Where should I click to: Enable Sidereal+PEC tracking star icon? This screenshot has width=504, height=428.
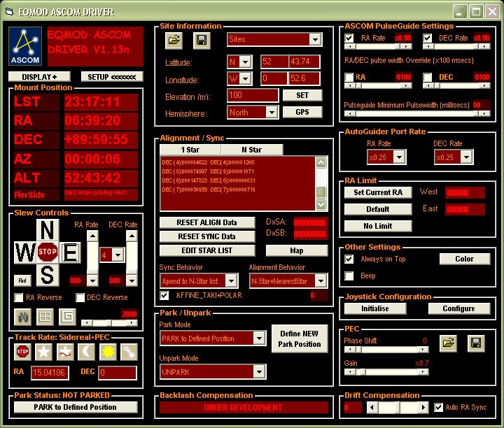pos(65,352)
